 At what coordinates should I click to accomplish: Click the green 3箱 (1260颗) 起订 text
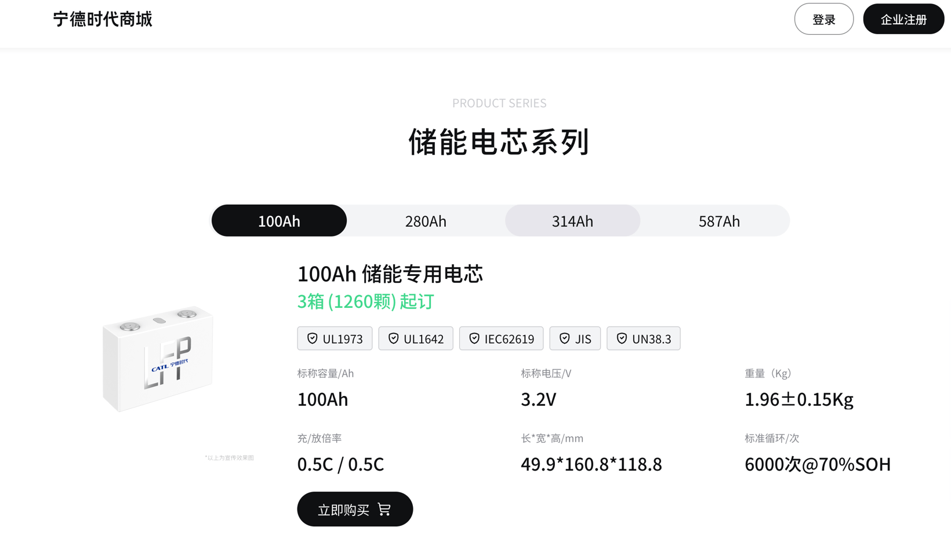(x=365, y=301)
